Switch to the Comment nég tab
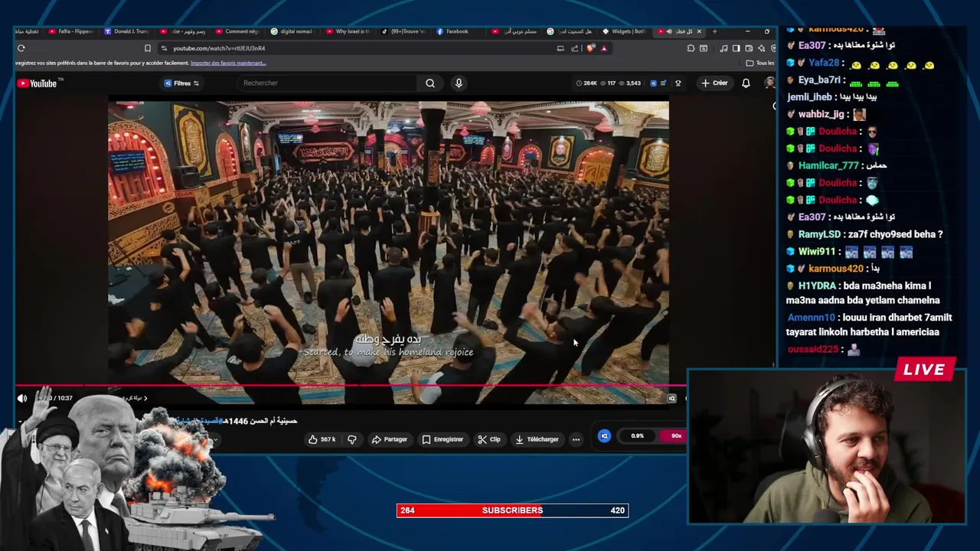This screenshot has width=980, height=551. click(237, 31)
